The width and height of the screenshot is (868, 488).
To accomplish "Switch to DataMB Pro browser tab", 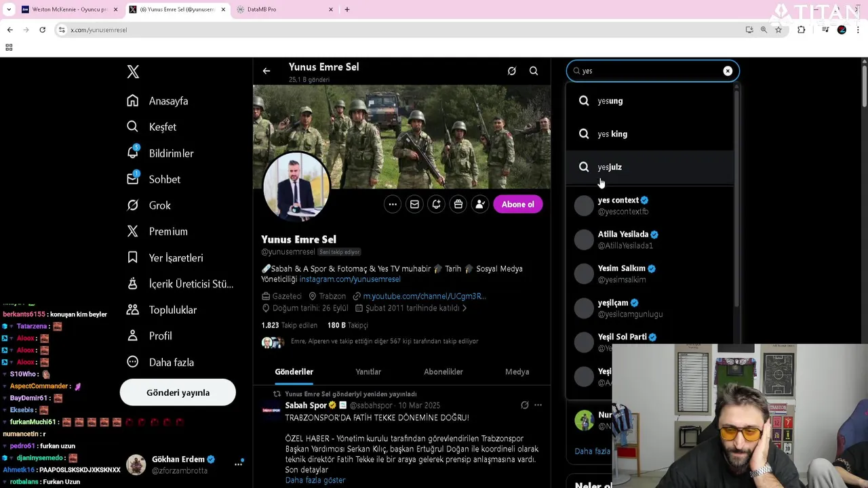I will coord(284,9).
